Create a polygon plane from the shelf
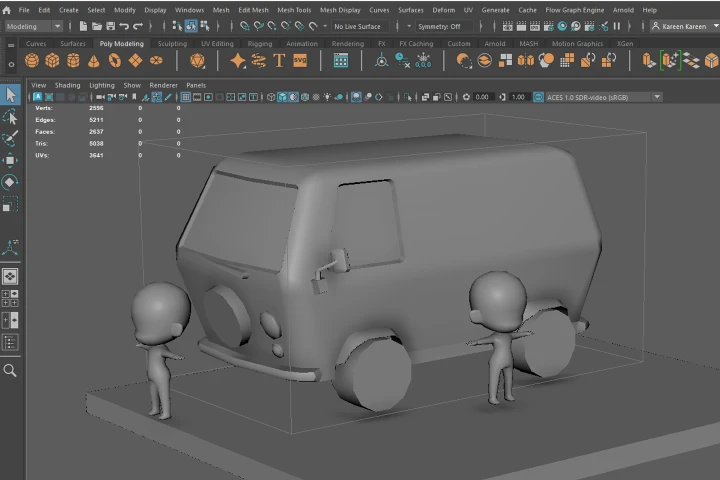 (x=135, y=61)
